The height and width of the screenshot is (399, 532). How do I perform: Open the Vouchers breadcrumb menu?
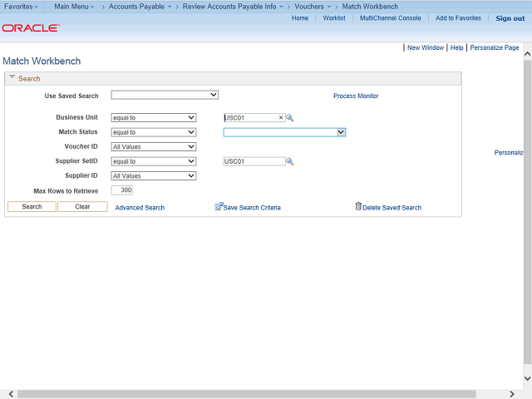click(313, 7)
